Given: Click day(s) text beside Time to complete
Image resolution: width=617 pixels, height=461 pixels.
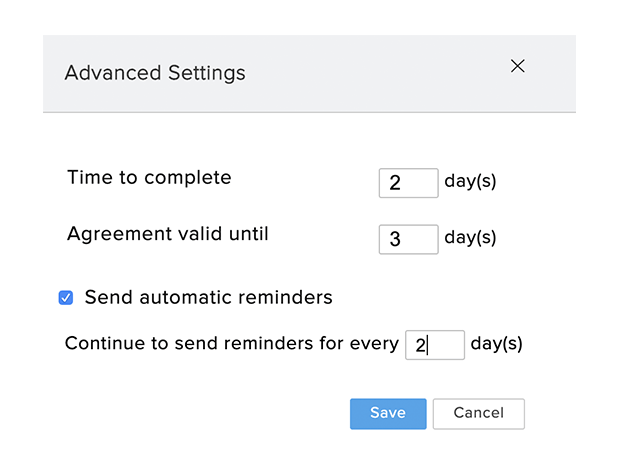Looking at the screenshot, I should click(470, 182).
